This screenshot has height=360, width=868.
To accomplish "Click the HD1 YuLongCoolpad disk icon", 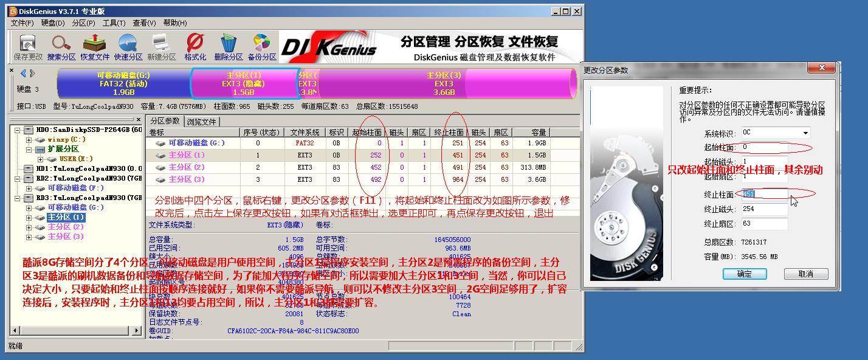I will (29, 168).
